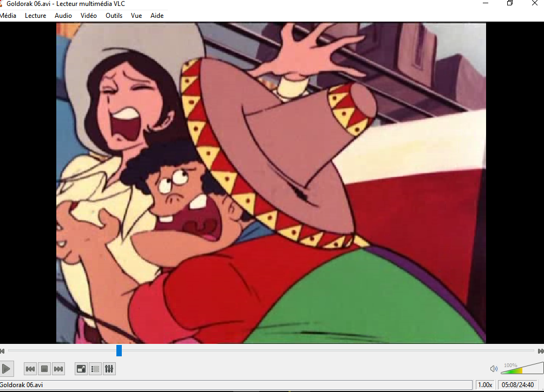
Task: Click the blue seek bar handle
Action: pos(119,350)
